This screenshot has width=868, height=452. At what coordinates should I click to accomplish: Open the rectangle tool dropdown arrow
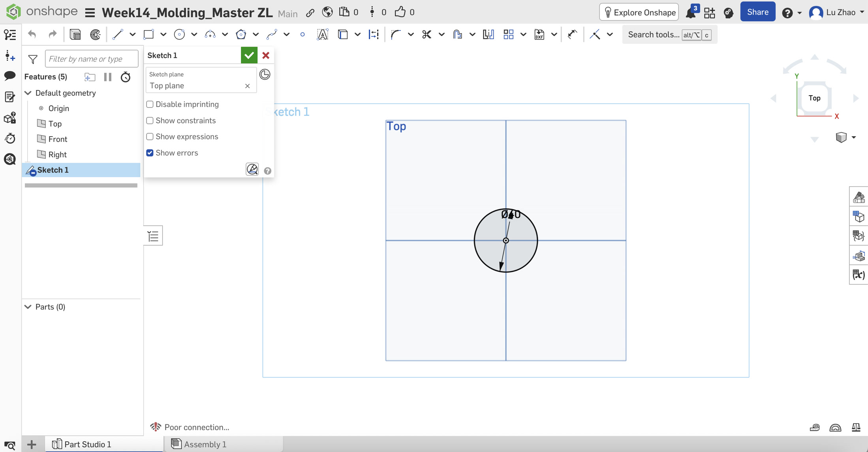coord(163,35)
